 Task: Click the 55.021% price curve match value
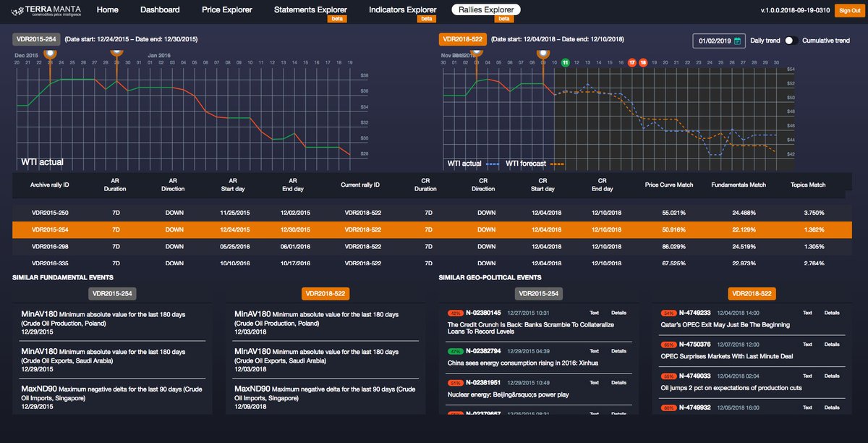coord(673,213)
